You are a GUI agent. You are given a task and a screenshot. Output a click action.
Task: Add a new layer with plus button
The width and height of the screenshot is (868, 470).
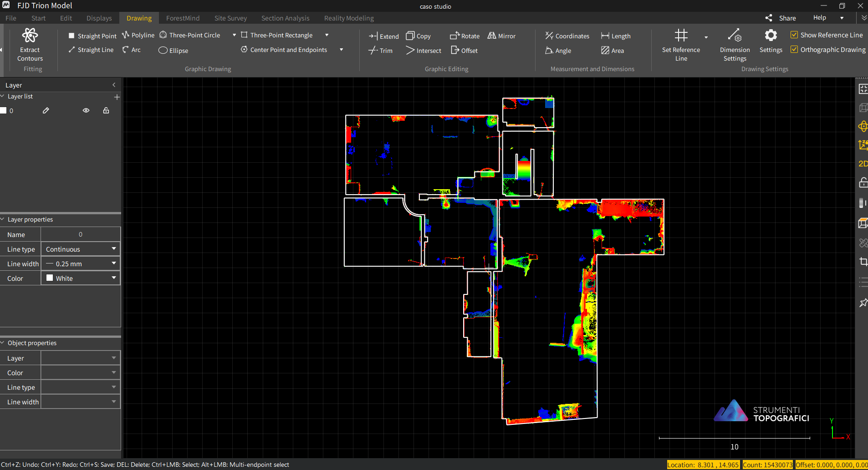click(117, 97)
